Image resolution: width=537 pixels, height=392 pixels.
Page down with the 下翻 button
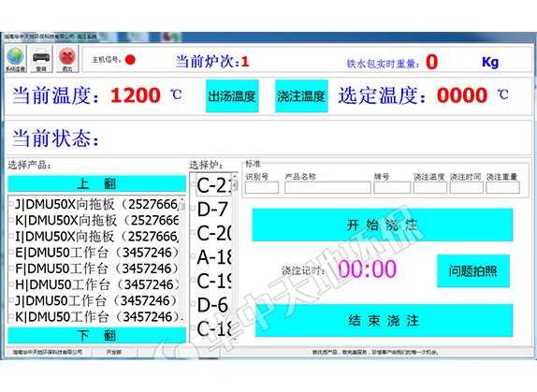[96, 335]
